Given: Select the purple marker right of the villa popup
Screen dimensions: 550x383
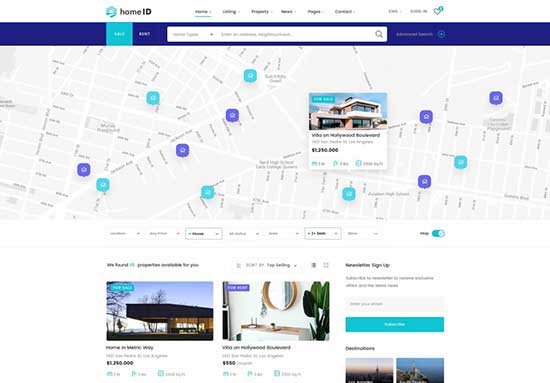Looking at the screenshot, I should (x=426, y=116).
